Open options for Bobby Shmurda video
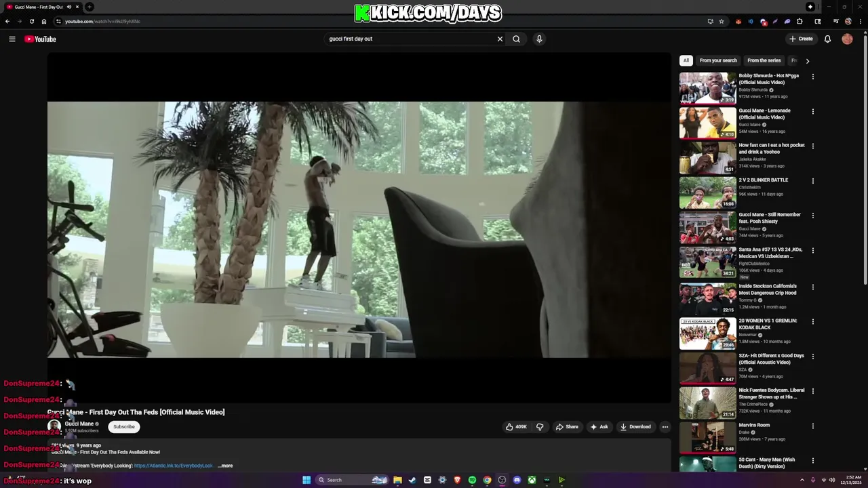This screenshot has width=868, height=488. [813, 77]
